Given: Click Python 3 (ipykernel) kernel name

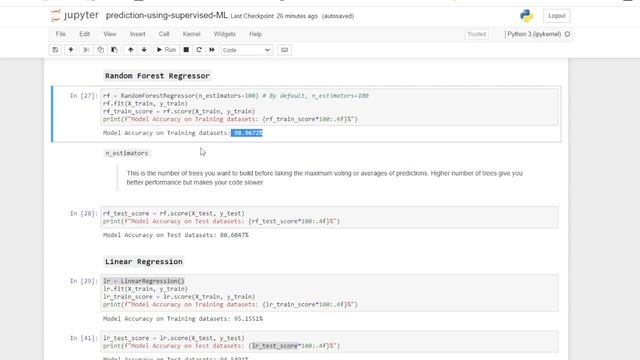Looking at the screenshot, I should click(x=534, y=34).
